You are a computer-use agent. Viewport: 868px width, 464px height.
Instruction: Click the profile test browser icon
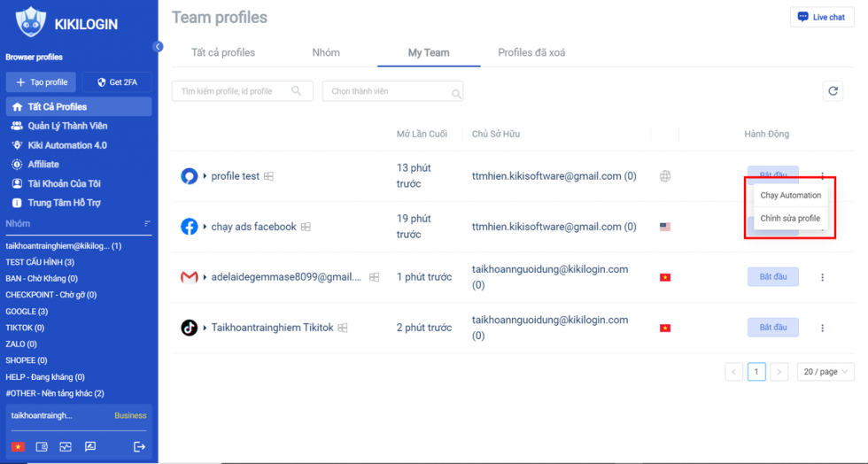(x=190, y=176)
